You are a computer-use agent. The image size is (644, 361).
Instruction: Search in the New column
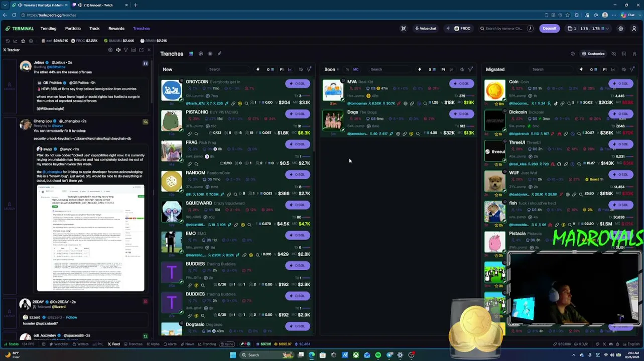[228, 70]
